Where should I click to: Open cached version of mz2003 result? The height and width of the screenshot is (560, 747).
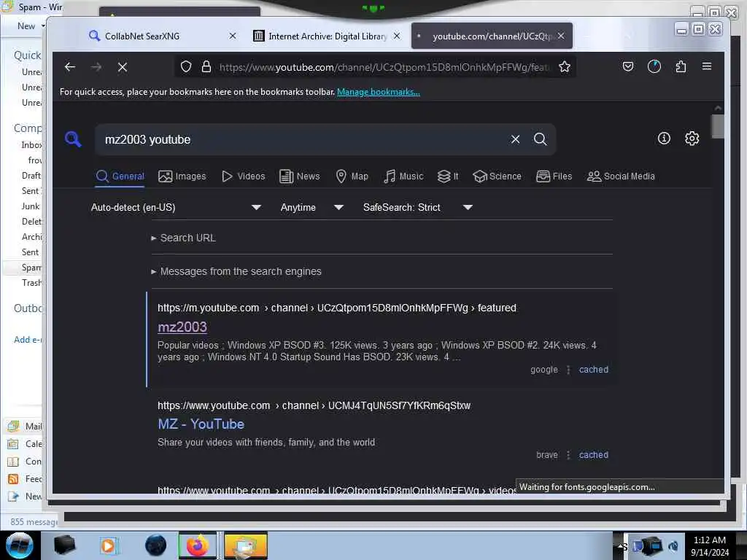pyautogui.click(x=594, y=370)
